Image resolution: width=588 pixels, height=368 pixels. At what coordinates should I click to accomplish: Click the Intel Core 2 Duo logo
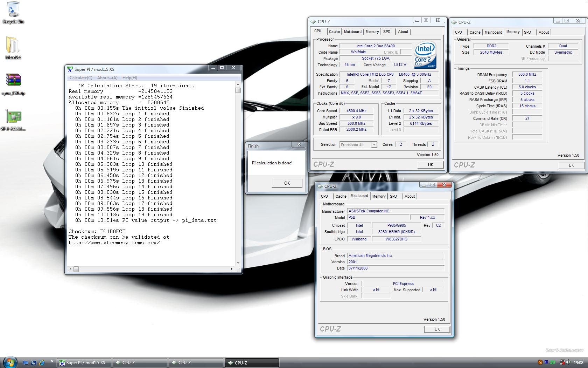[425, 55]
